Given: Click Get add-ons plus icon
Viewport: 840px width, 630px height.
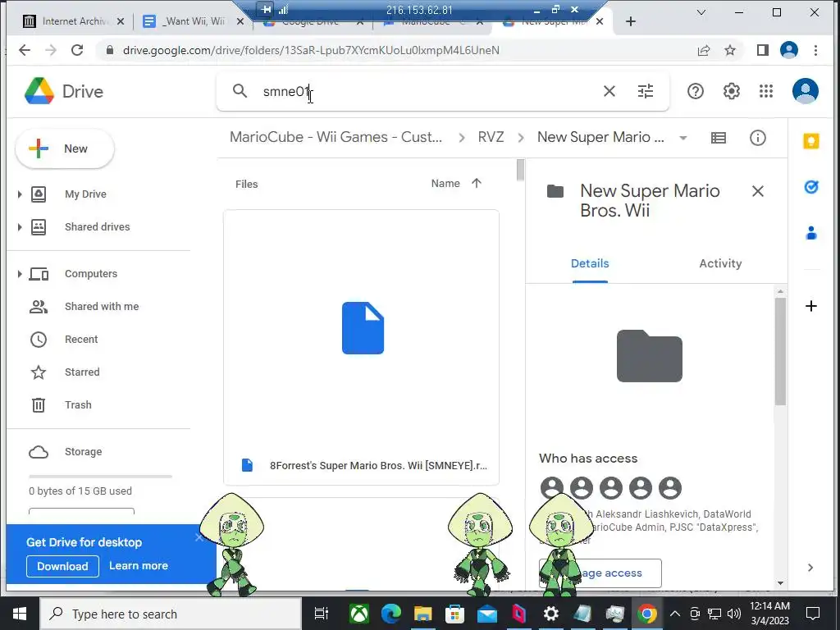Looking at the screenshot, I should [811, 306].
